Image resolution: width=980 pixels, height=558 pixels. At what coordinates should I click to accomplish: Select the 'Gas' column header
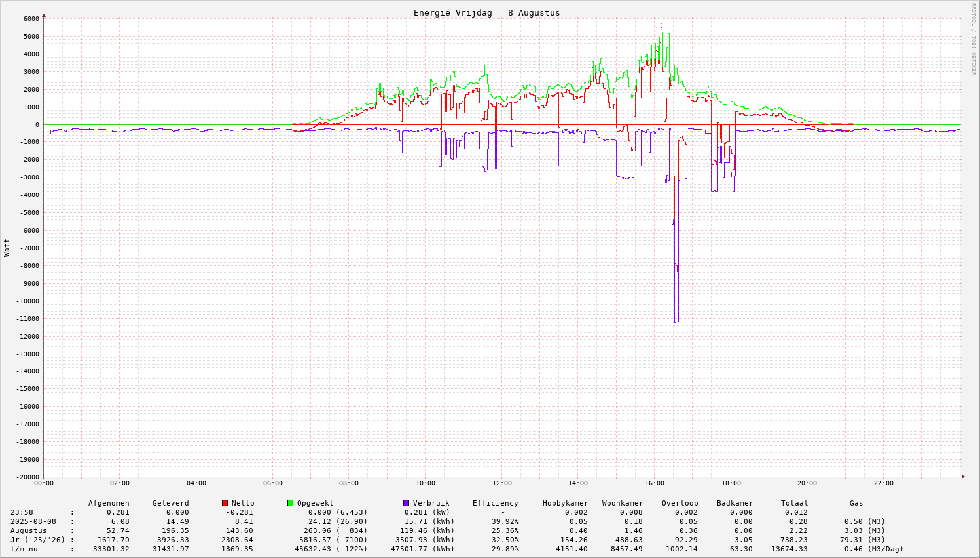pos(856,503)
